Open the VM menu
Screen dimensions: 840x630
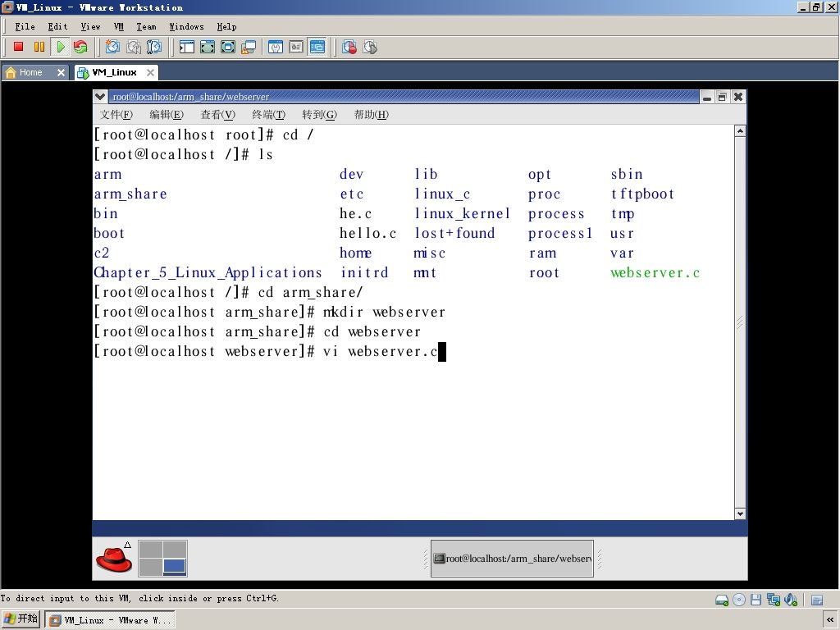119,26
